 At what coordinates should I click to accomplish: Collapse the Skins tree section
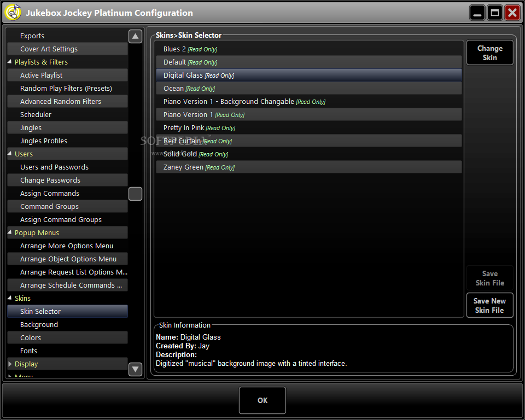[10, 297]
